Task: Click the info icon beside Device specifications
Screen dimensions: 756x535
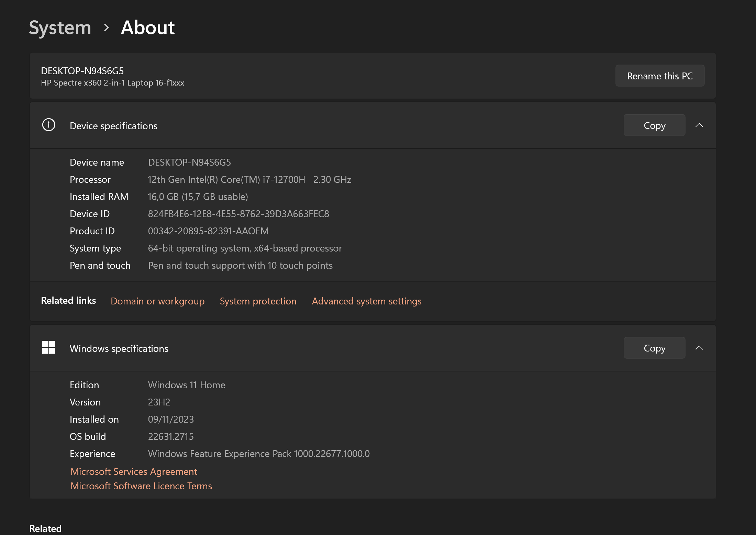Action: pyautogui.click(x=48, y=125)
